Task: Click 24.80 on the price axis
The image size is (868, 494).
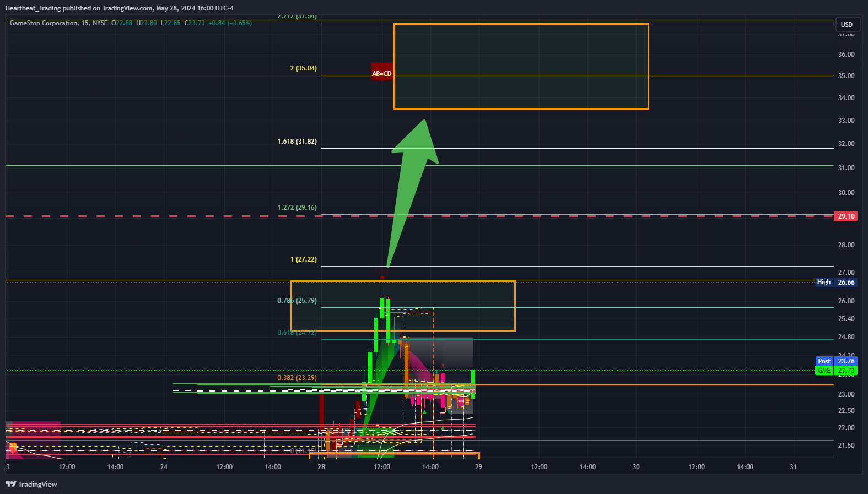Action: (846, 337)
